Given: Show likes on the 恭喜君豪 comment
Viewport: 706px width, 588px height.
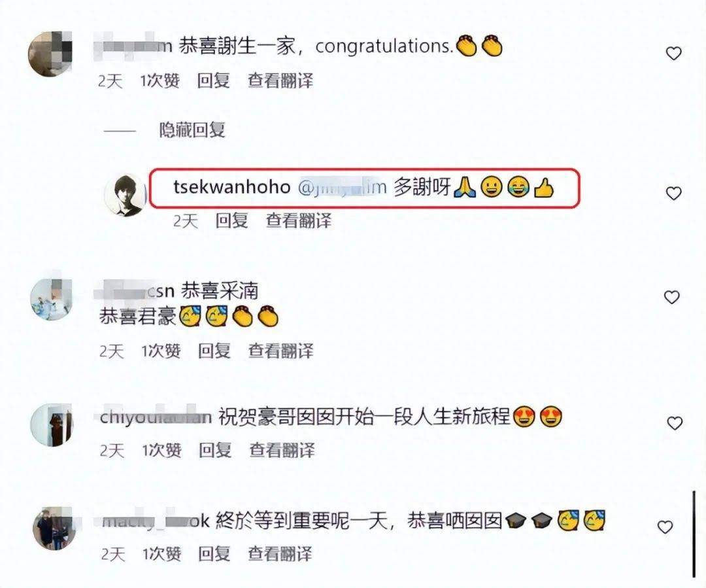Looking at the screenshot, I should click(x=161, y=351).
